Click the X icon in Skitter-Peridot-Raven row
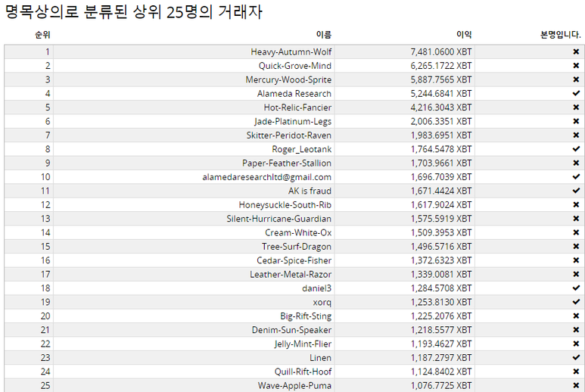 coord(576,135)
